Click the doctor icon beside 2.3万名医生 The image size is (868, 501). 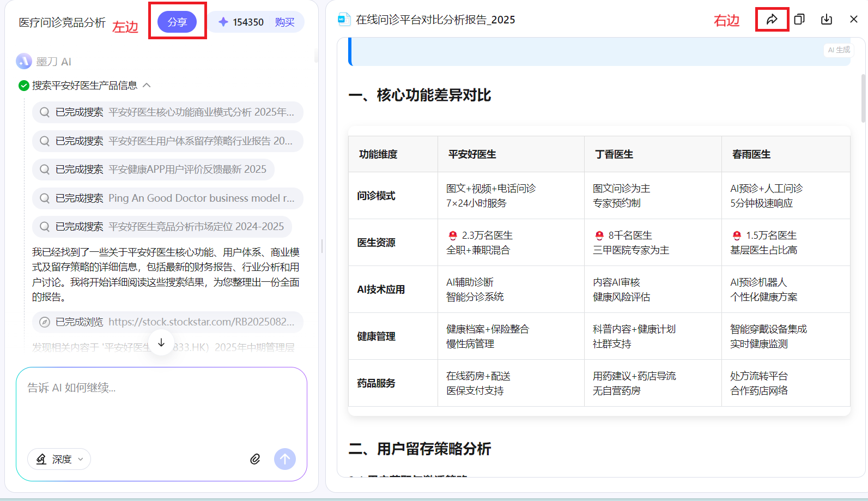[453, 236]
